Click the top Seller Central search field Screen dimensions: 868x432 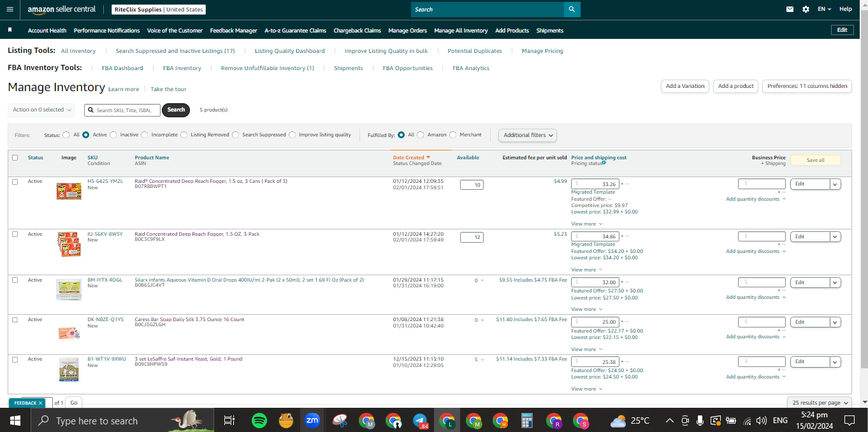coord(488,10)
